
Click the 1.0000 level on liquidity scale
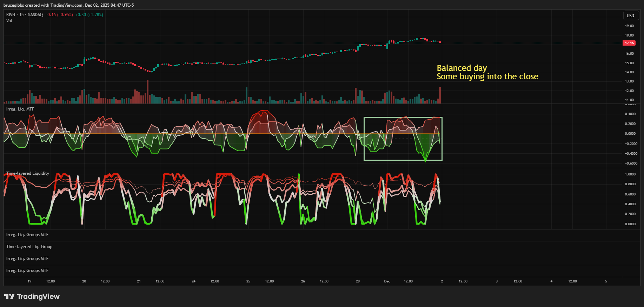click(x=630, y=174)
